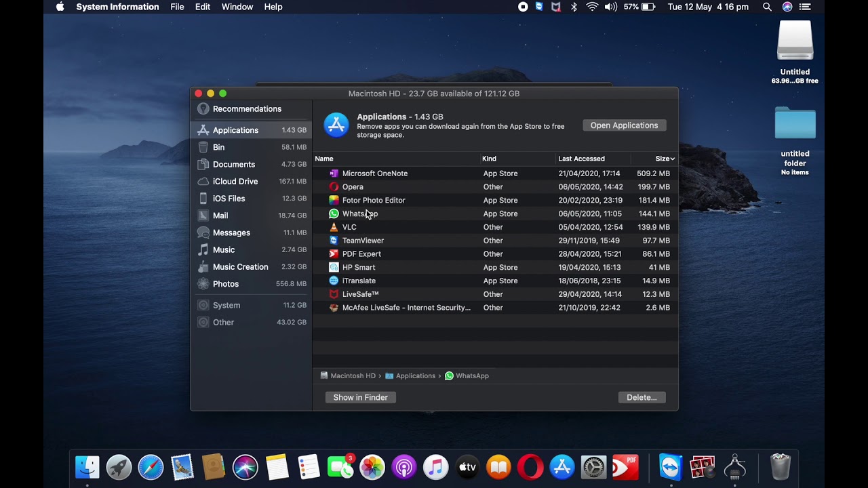Click the battery status in menu bar
Image resolution: width=868 pixels, height=488 pixels.
click(x=639, y=7)
